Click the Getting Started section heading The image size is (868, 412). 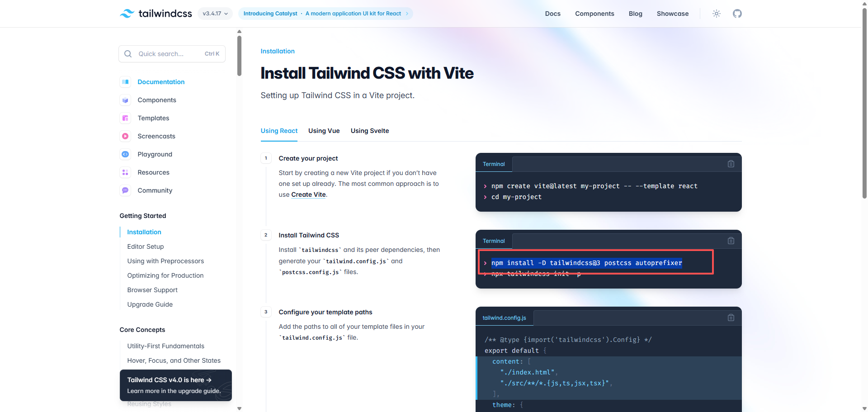click(x=143, y=216)
